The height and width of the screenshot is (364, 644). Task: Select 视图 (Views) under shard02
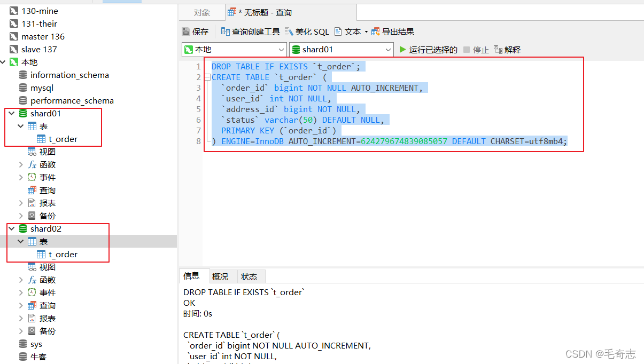[47, 267]
